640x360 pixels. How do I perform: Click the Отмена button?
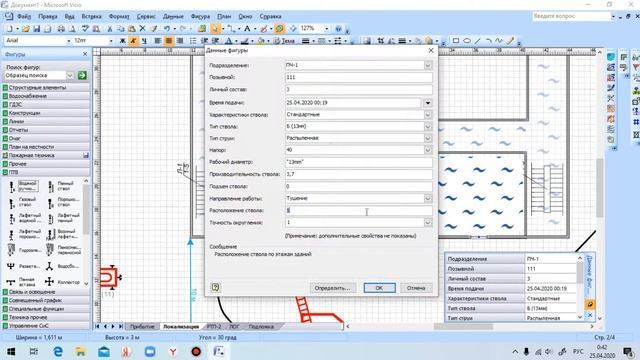(x=416, y=288)
